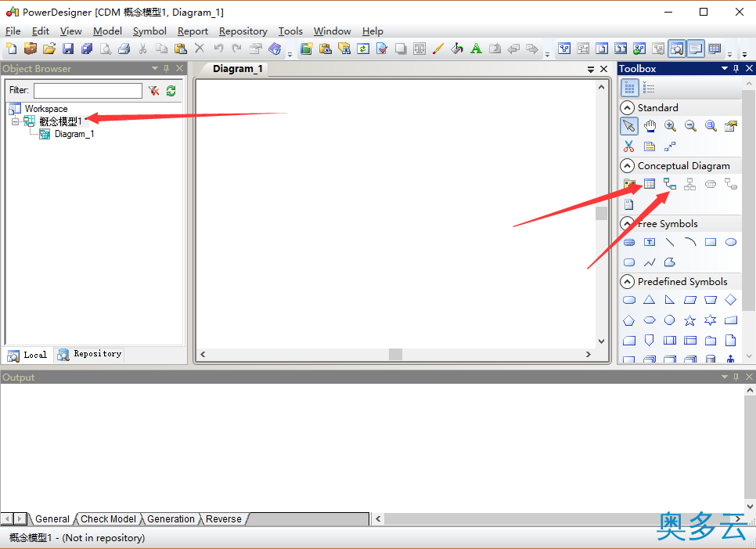This screenshot has width=756, height=549.
Task: Collapse the Standard section in Toolbox
Action: point(627,107)
